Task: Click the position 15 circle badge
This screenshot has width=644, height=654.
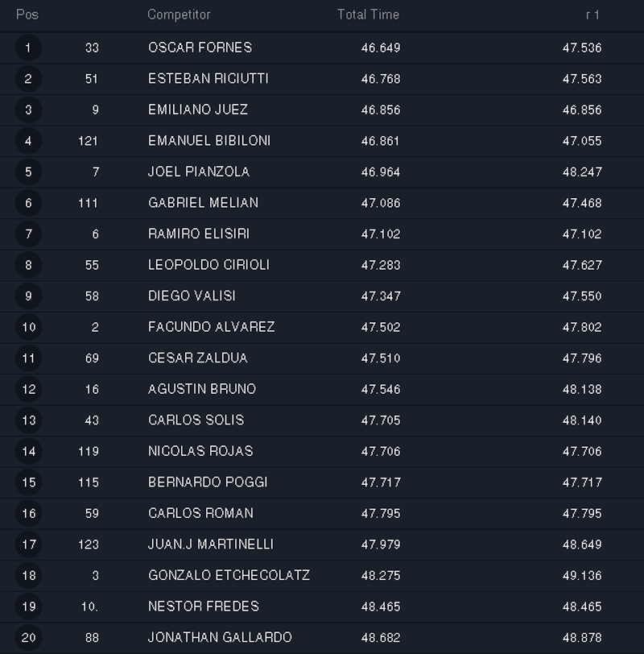Action: (x=28, y=482)
